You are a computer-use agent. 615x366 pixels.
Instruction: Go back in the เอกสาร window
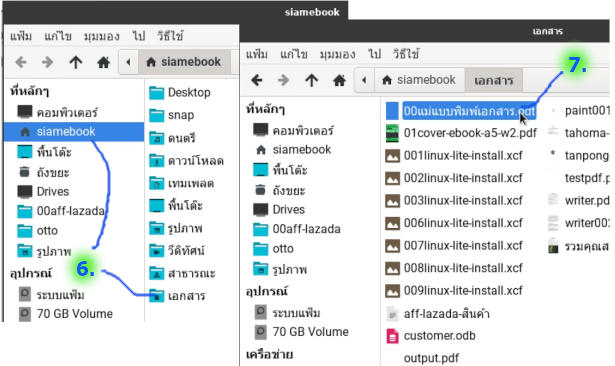coord(257,80)
